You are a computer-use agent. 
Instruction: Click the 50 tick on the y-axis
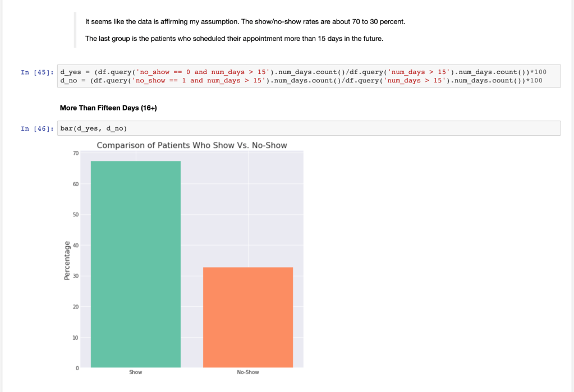tap(76, 215)
